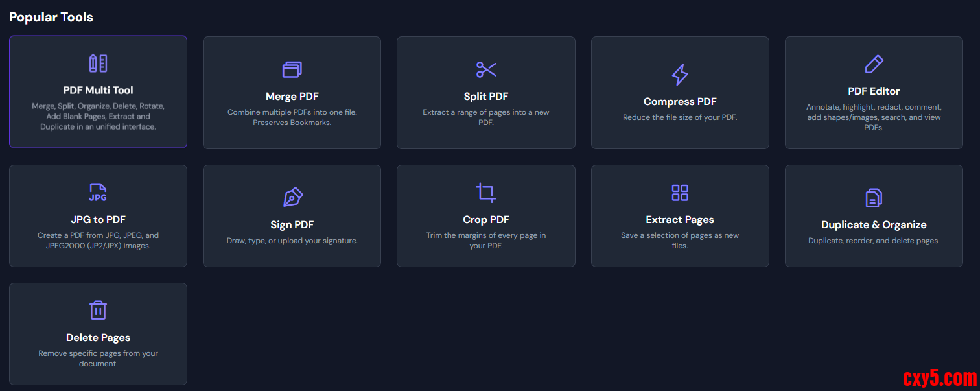The image size is (980, 391).
Task: Click the Delete Pages trash can icon
Action: pos(98,310)
